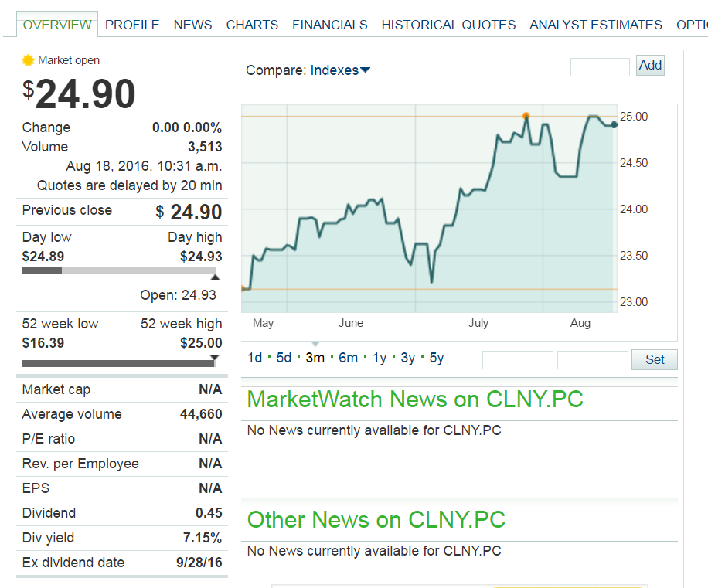The width and height of the screenshot is (708, 588).
Task: Click the 52 week range bar
Action: click(118, 363)
